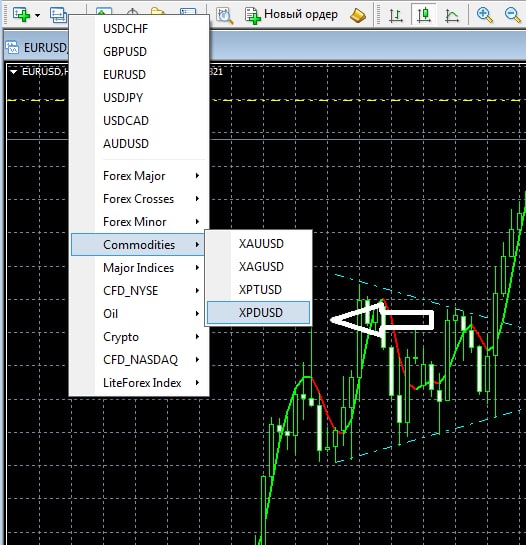Choose XAUUSD in the Commodities submenu
The height and width of the screenshot is (545, 526).
tap(258, 243)
